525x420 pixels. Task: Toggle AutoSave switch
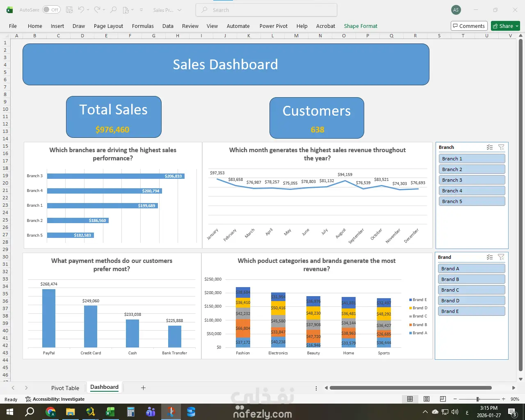[51, 10]
